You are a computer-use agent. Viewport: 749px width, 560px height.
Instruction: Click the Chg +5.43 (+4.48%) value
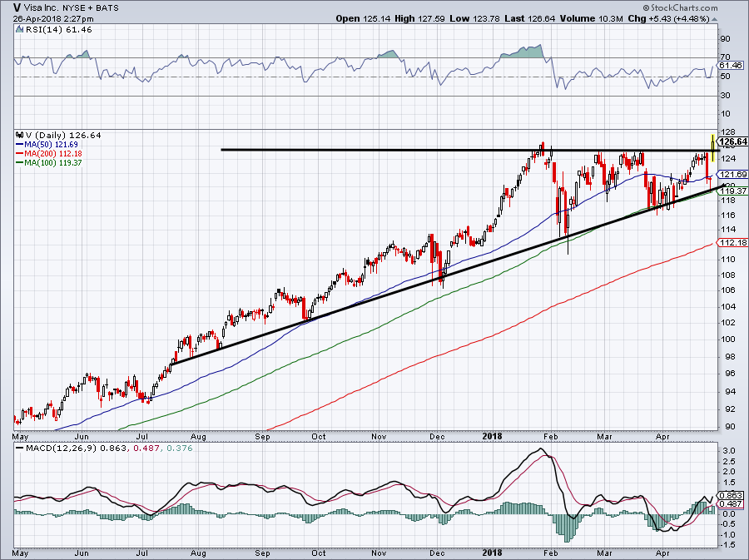pos(669,18)
